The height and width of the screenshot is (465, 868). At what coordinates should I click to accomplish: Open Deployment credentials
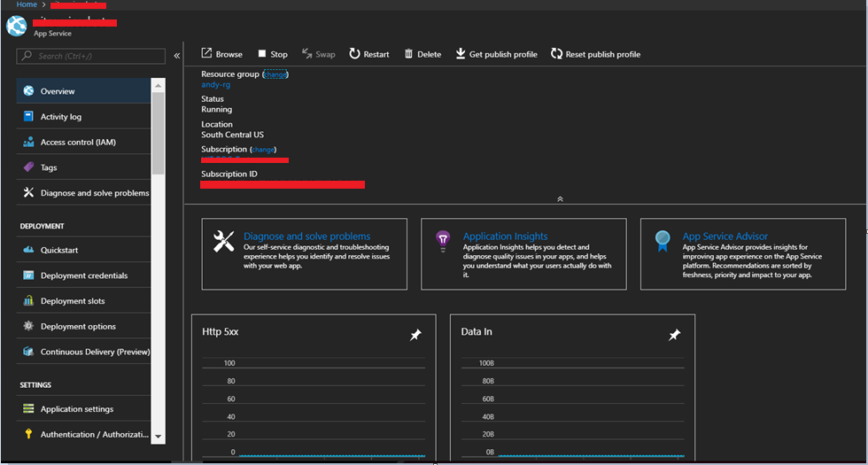[83, 275]
